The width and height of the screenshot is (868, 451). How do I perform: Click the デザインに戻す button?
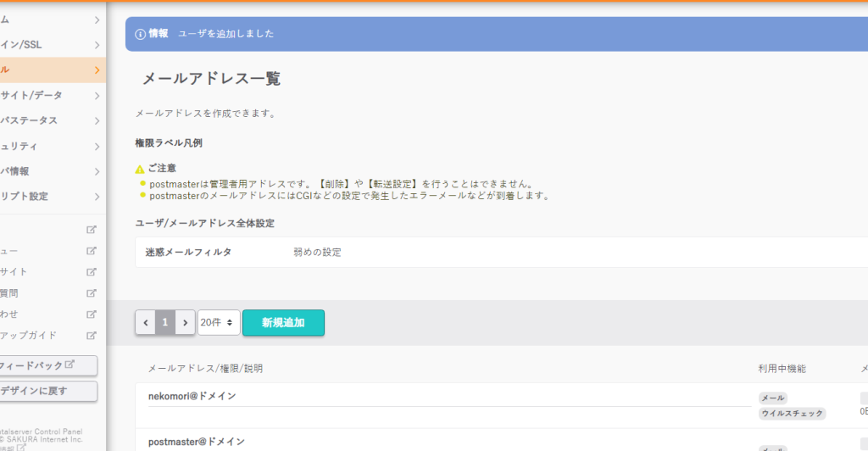coord(48,391)
